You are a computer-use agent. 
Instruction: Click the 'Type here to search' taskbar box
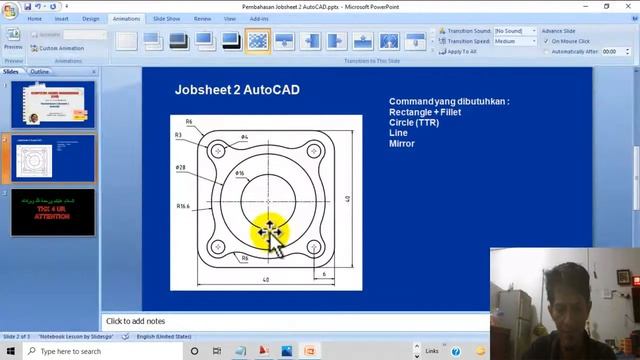pyautogui.click(x=102, y=351)
